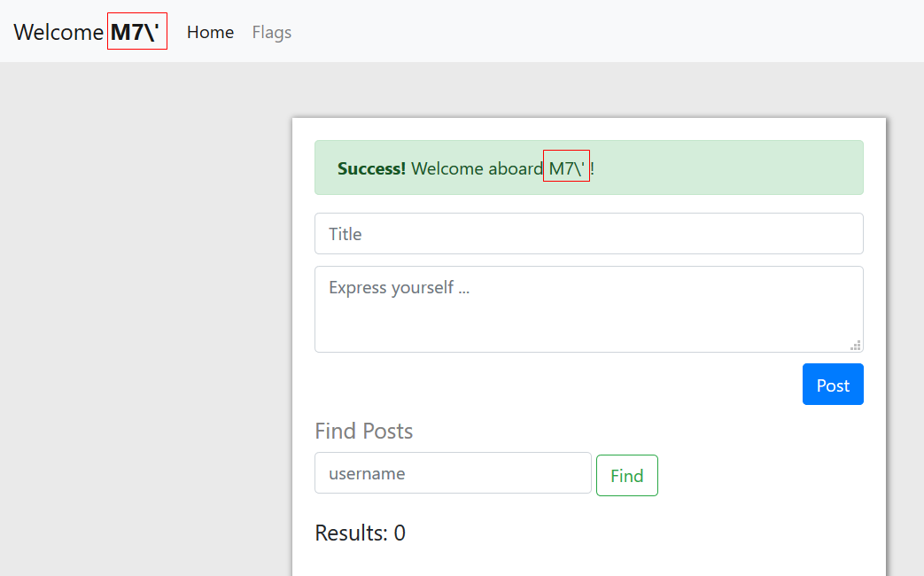
Task: Click the Welcome aboard text in alert
Action: (x=477, y=168)
